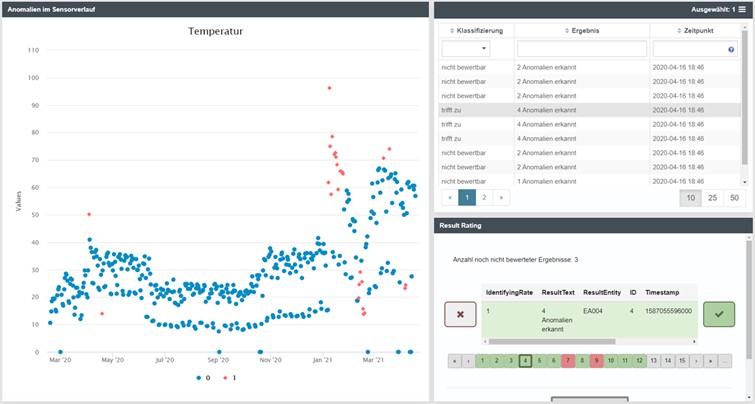
Task: Jump to rating result 3
Action: pyautogui.click(x=511, y=361)
